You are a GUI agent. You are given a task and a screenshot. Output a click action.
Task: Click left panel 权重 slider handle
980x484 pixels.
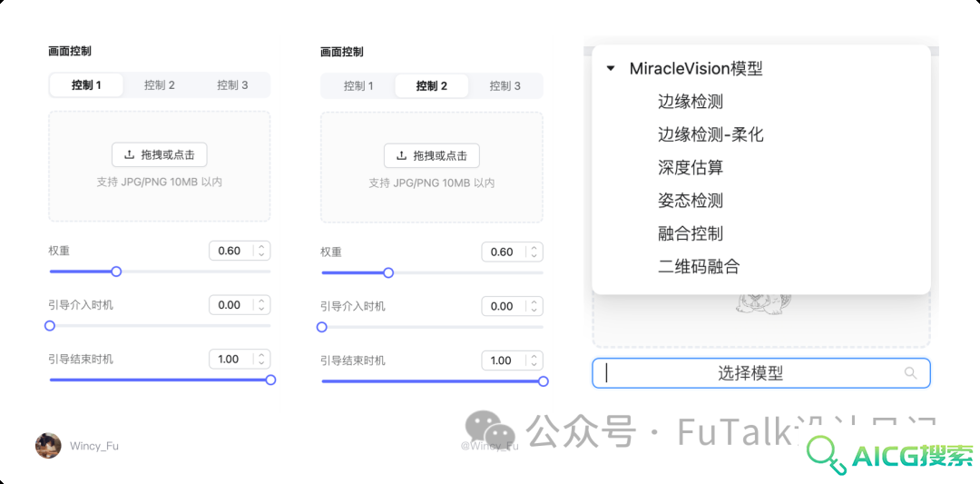(115, 272)
